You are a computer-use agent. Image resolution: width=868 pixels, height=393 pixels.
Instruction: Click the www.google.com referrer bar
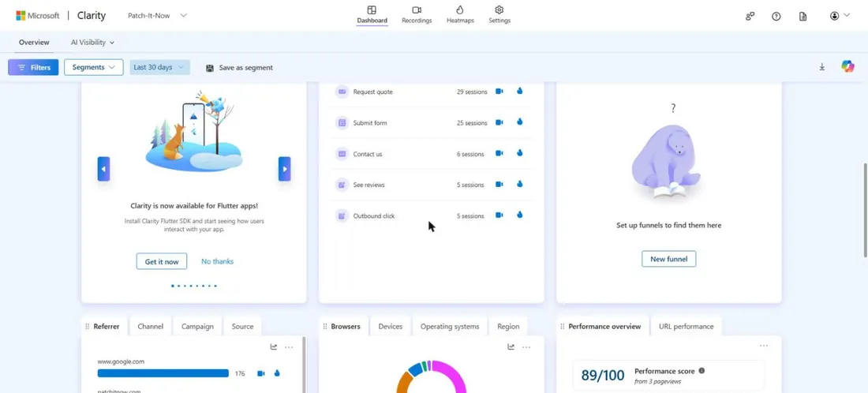pyautogui.click(x=163, y=373)
